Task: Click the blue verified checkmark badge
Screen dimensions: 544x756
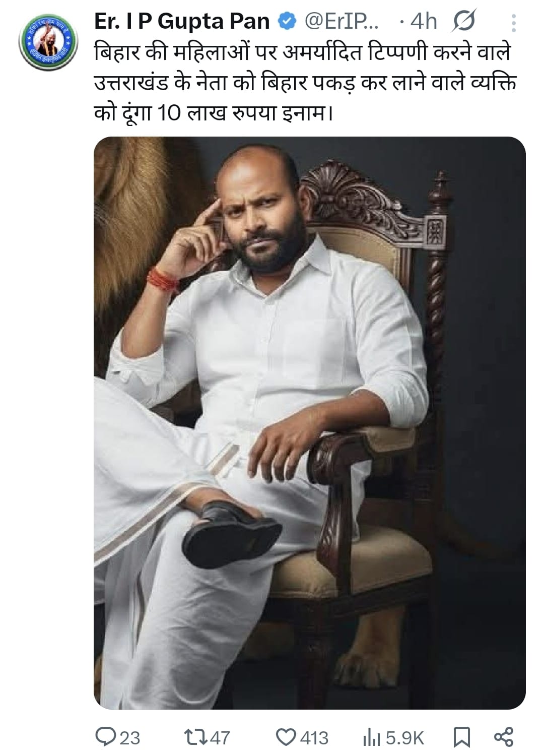Action: (x=286, y=21)
